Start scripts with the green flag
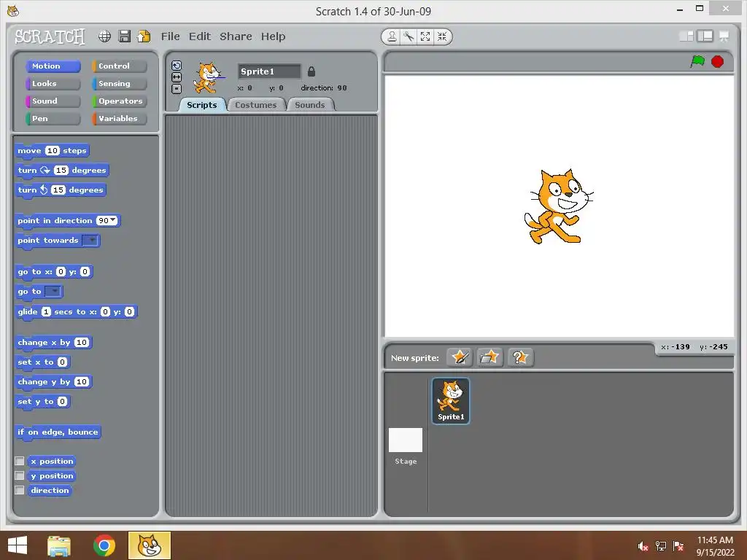 697,61
